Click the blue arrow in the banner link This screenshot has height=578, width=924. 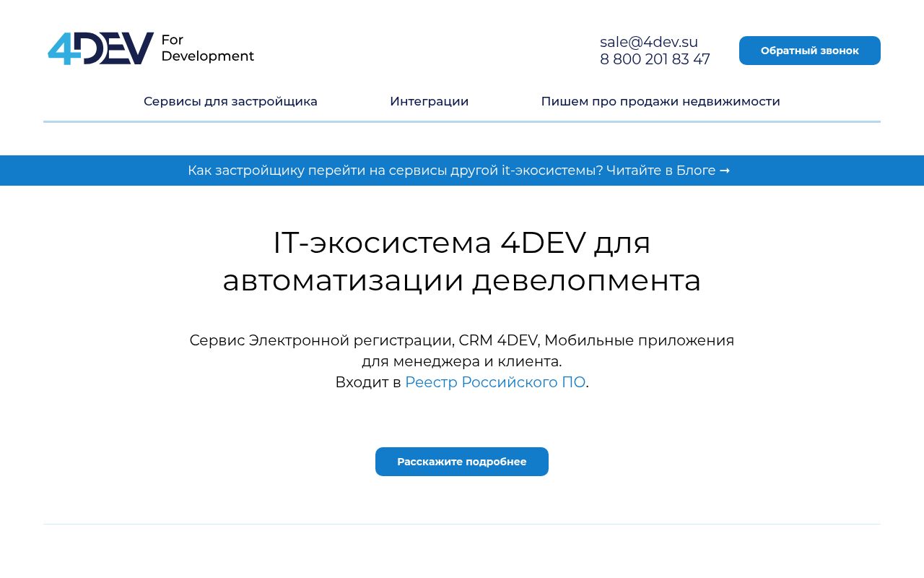point(725,171)
